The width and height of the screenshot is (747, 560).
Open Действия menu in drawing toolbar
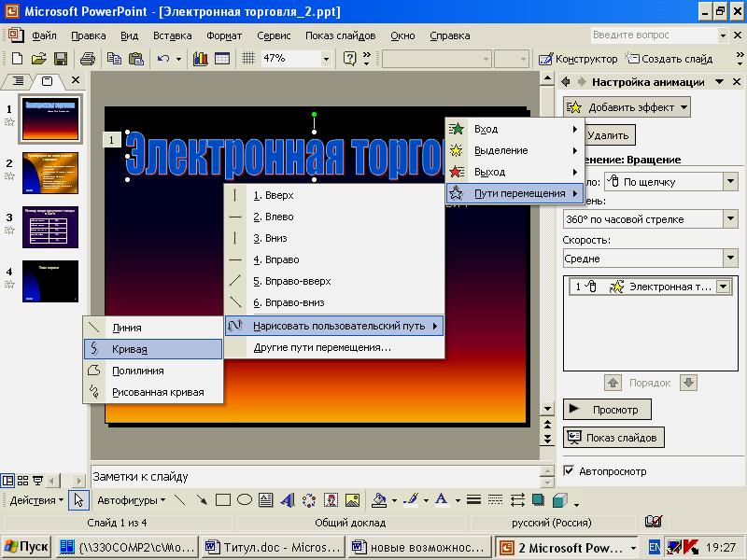click(x=36, y=500)
